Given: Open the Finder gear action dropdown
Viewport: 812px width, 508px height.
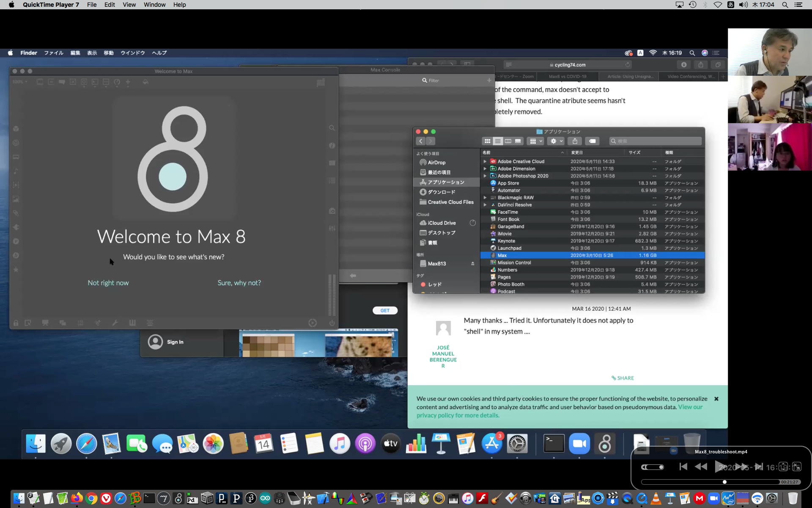Looking at the screenshot, I should (556, 141).
